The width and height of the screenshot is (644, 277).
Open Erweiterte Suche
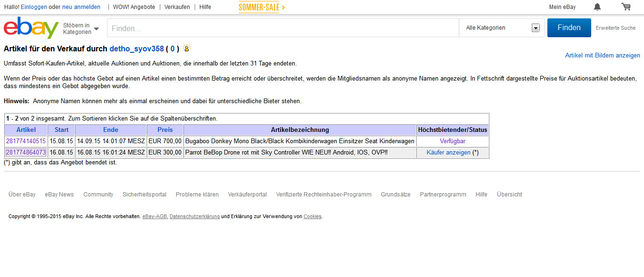(616, 28)
